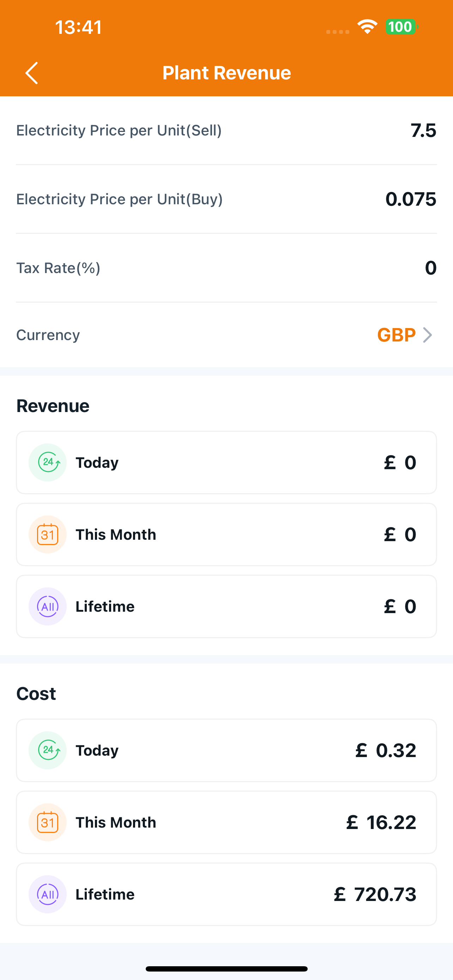This screenshot has width=453, height=980.
Task: Tap the Cost Lifetime All icon
Action: tap(48, 894)
